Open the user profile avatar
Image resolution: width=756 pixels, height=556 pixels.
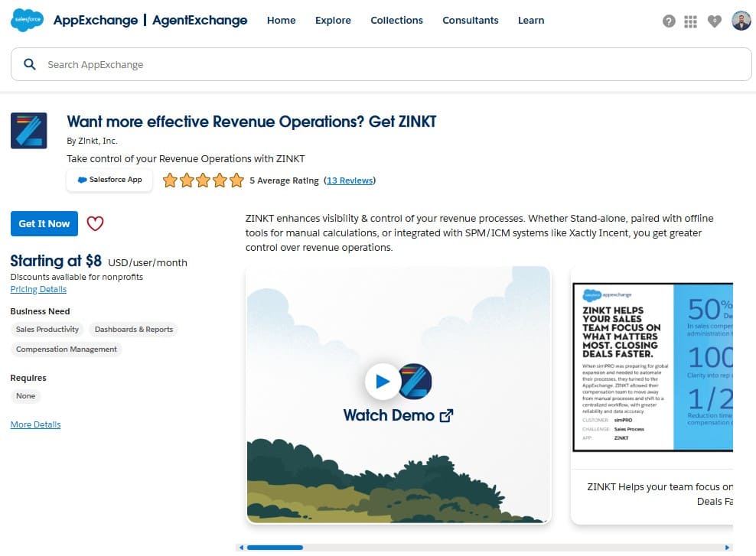(x=741, y=21)
